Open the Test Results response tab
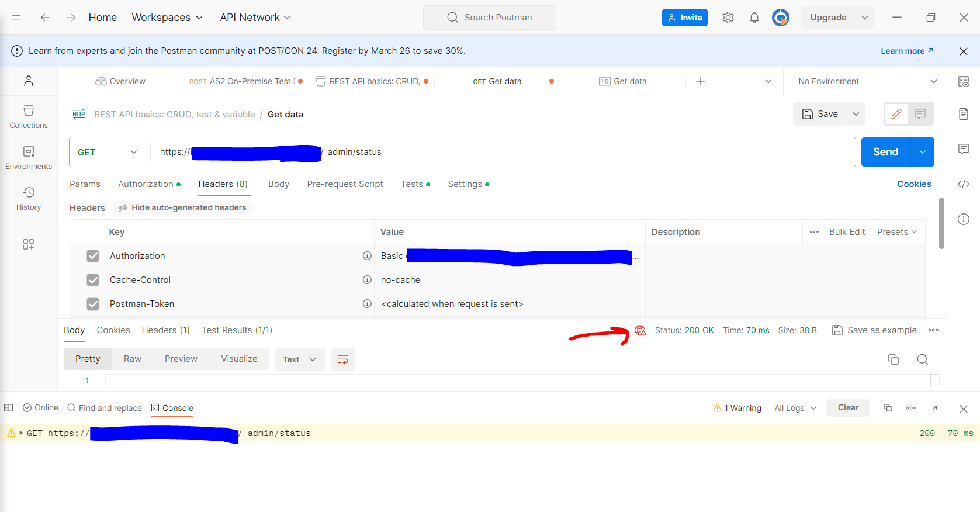 pyautogui.click(x=237, y=330)
